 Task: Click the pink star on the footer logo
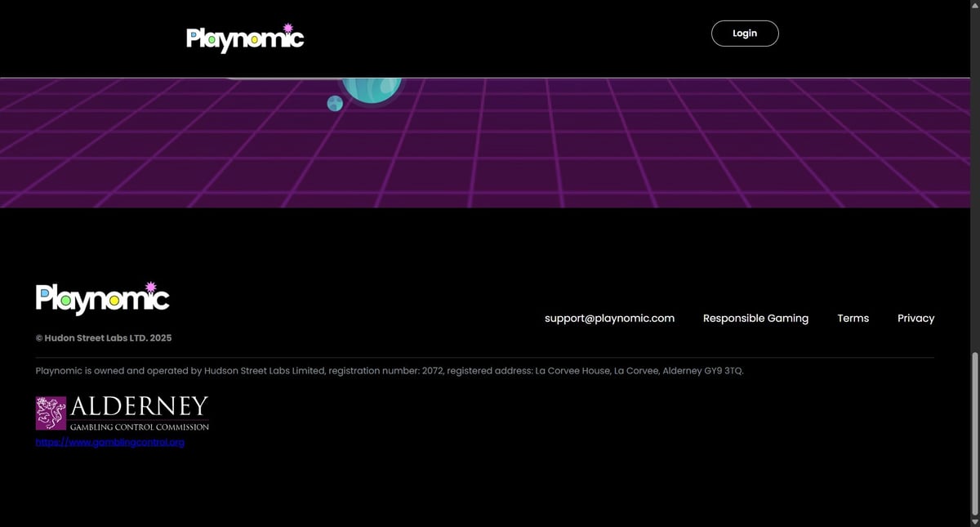click(150, 287)
